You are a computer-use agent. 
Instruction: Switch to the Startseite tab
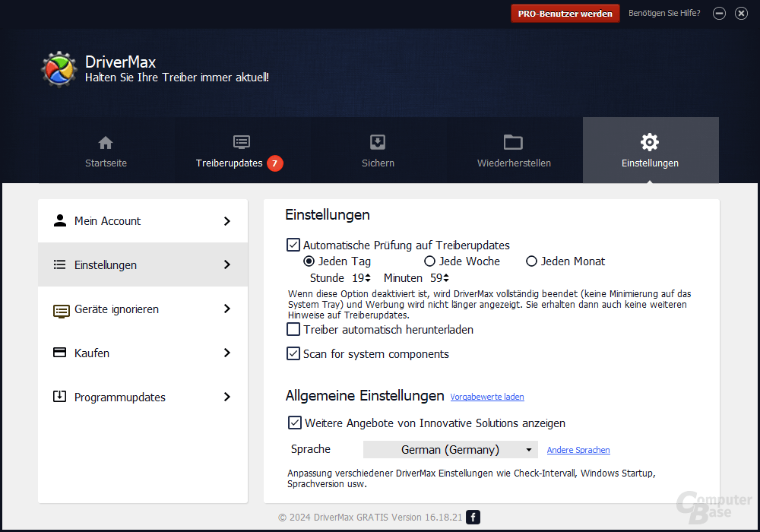(x=106, y=150)
